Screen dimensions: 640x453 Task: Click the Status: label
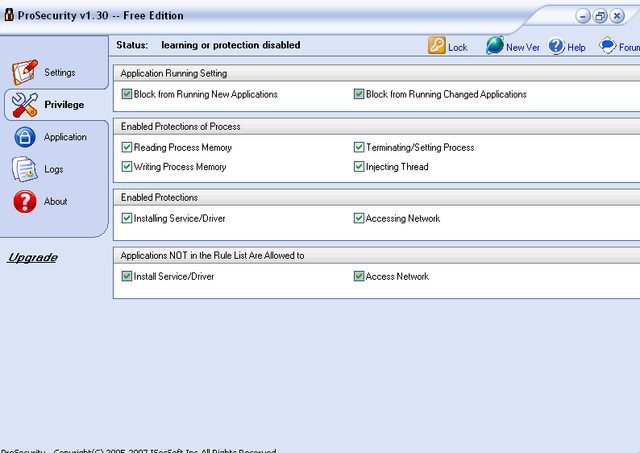pos(132,45)
